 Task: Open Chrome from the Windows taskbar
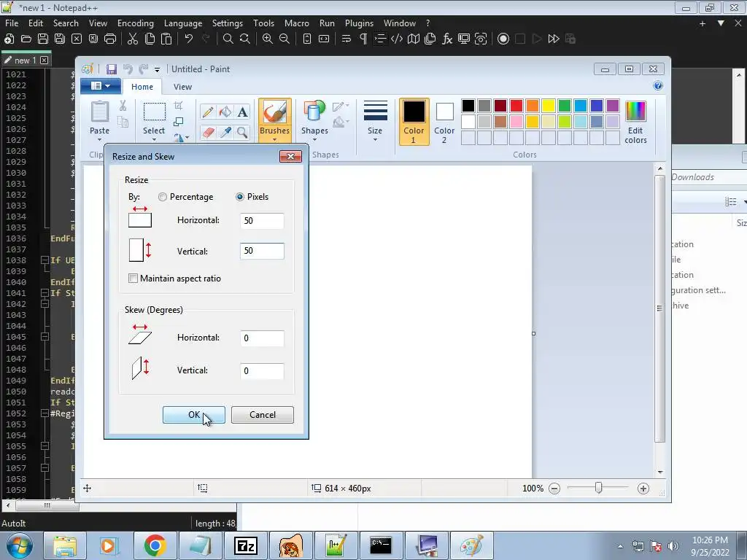[x=155, y=545]
